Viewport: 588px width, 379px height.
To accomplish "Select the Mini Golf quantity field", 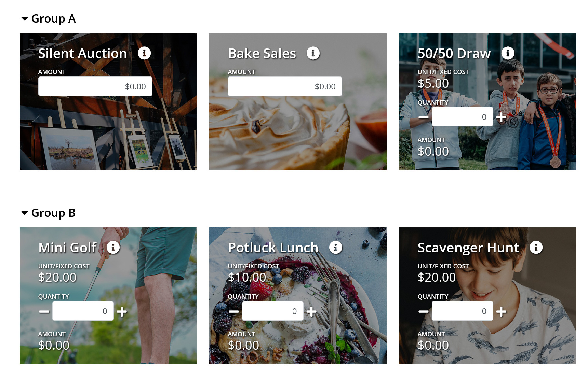I will 83,311.
